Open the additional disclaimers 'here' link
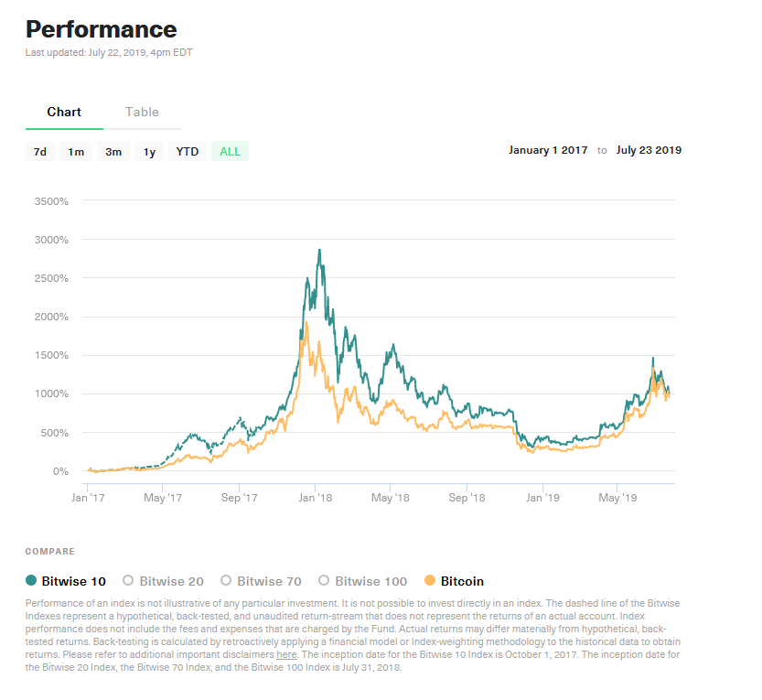The width and height of the screenshot is (762, 700). point(286,654)
